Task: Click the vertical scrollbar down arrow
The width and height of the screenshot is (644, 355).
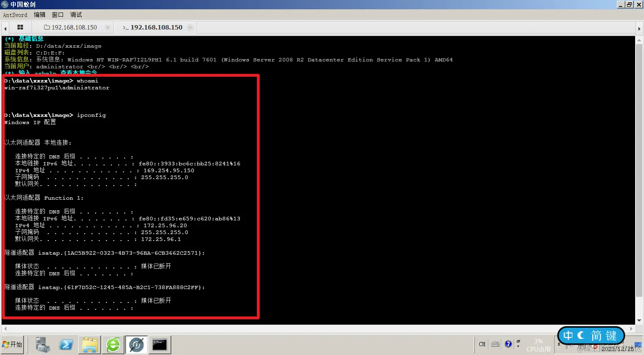Action: [639, 321]
